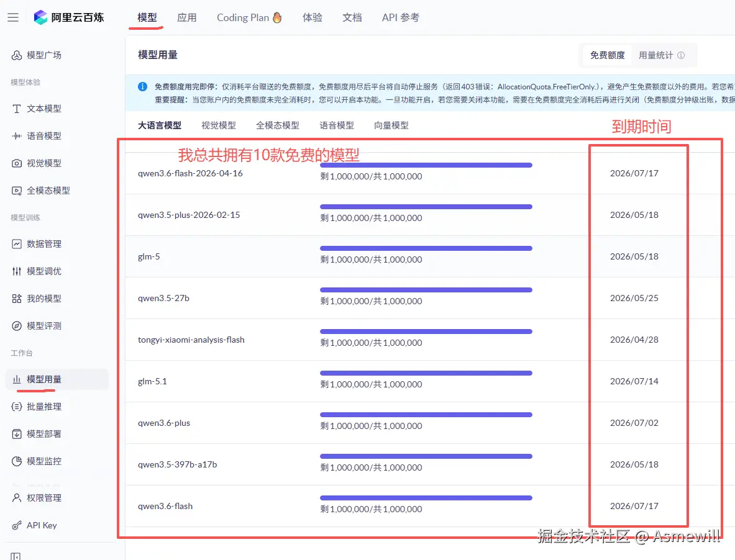Viewport: 735px width, 560px height.
Task: Click the 批量推理 icon
Action: click(16, 407)
